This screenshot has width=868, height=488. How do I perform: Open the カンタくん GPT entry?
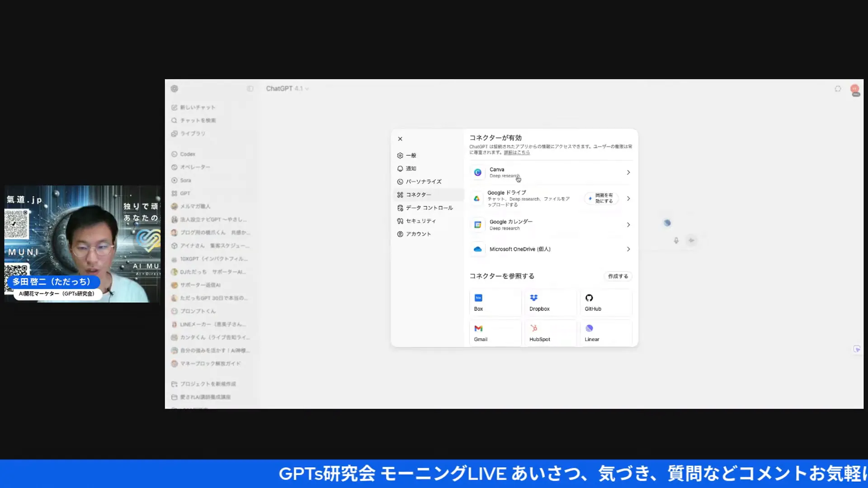coord(211,338)
